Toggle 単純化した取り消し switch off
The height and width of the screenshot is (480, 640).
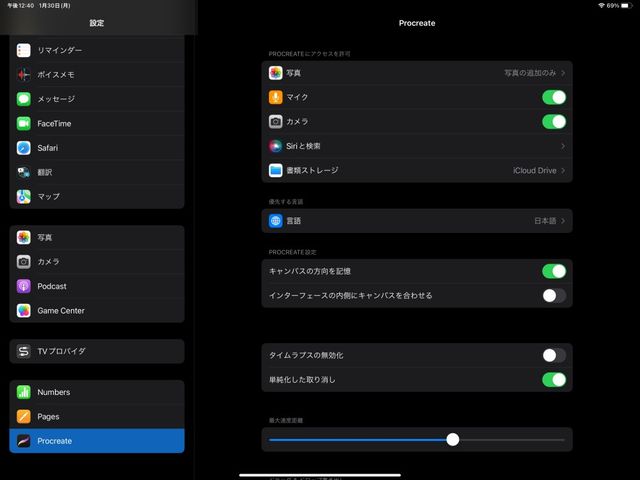554,380
